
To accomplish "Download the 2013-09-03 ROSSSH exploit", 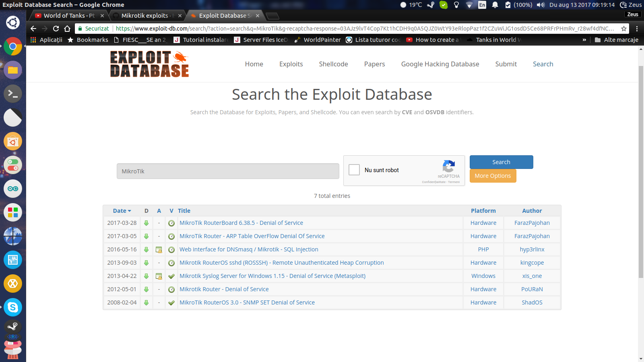I will click(x=147, y=263).
